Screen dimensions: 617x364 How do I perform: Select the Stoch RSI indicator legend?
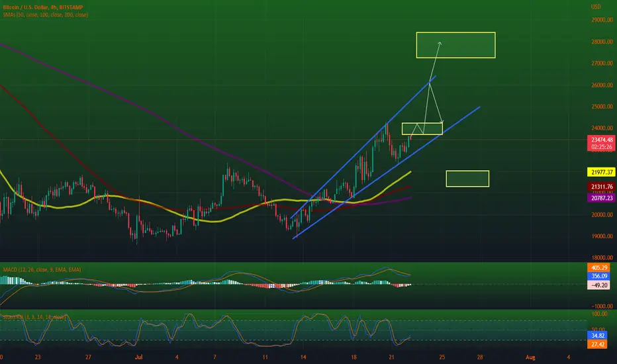coord(34,317)
